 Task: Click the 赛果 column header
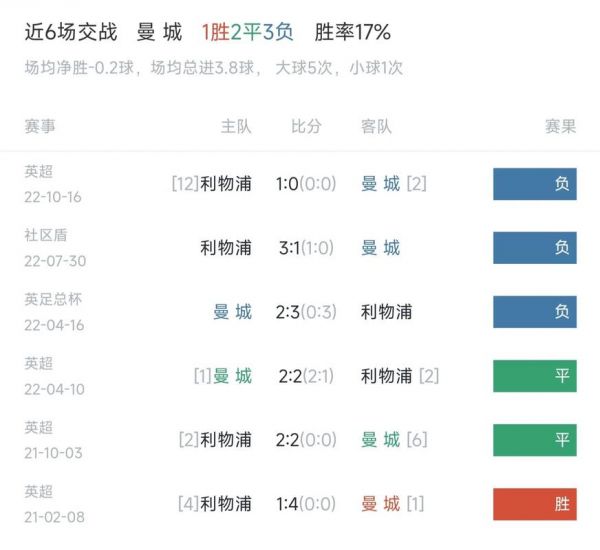pos(561,126)
